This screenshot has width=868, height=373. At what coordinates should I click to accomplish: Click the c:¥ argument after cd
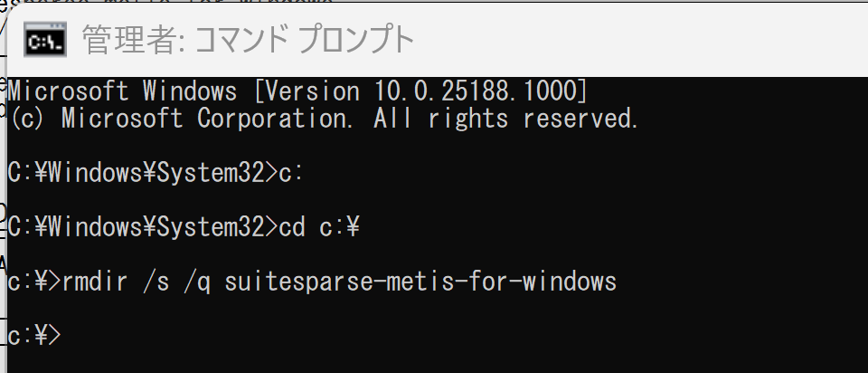[340, 227]
